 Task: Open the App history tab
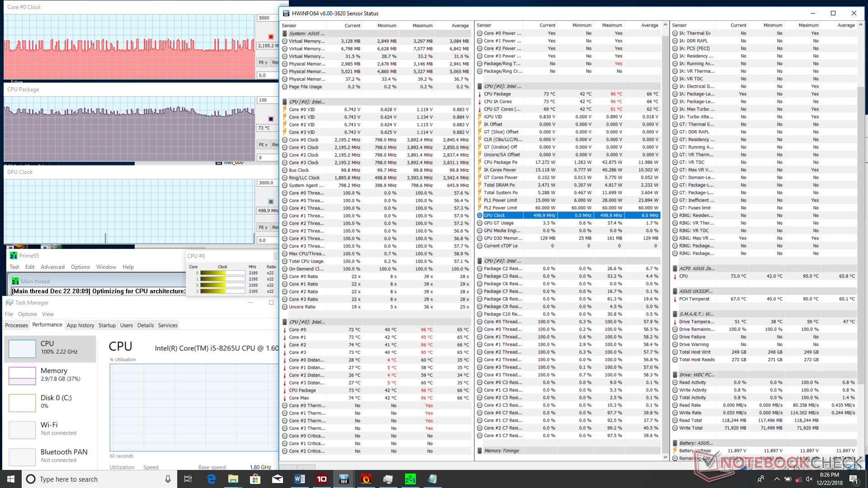[80, 325]
